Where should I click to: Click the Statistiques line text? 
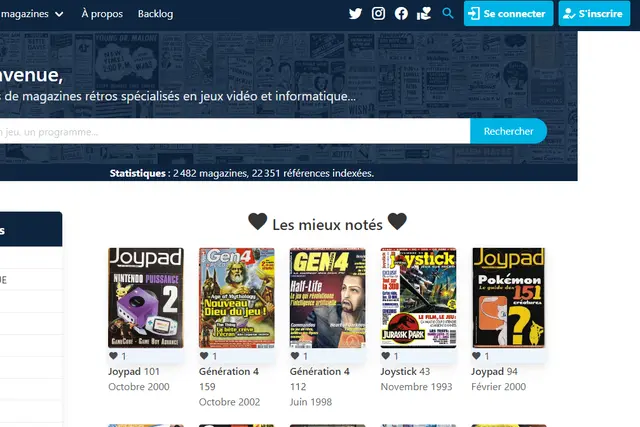[242, 173]
